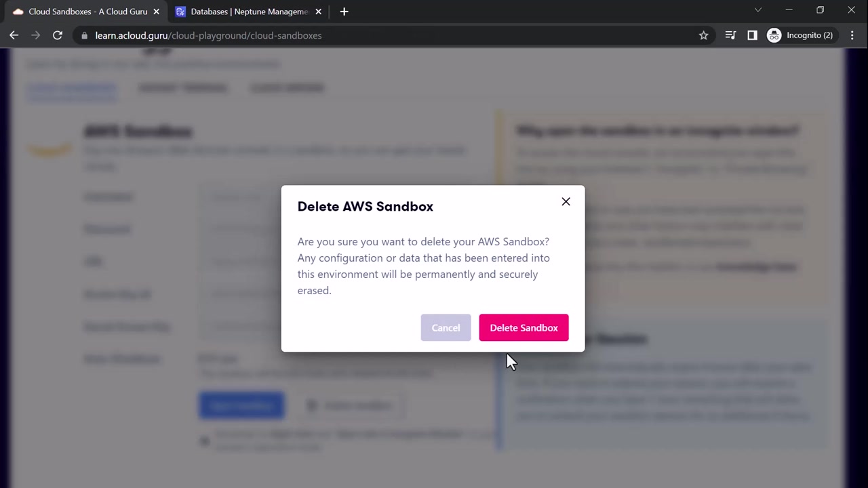Viewport: 868px width, 488px height.
Task: Restore down the Chrome window
Action: point(820,10)
